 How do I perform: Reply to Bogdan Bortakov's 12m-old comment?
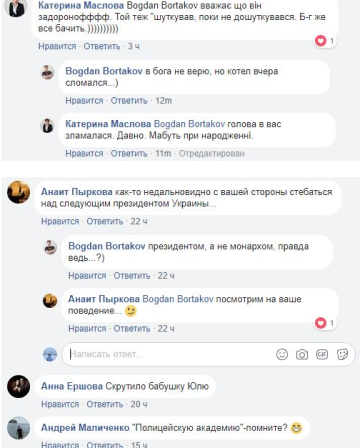click(129, 101)
